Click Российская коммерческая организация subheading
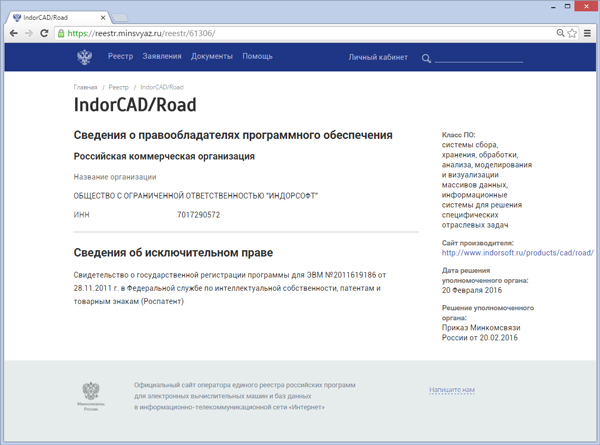600x445 pixels. click(x=164, y=156)
